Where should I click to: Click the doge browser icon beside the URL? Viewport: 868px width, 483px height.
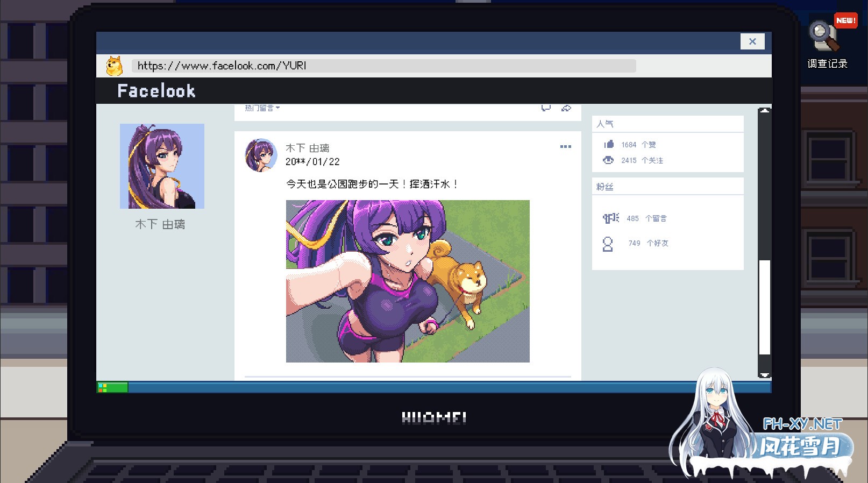114,66
